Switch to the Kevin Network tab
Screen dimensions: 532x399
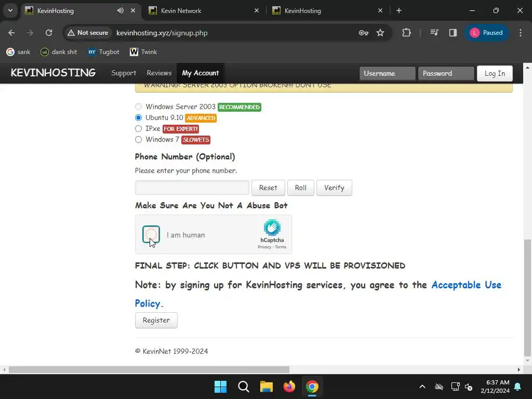click(204, 10)
